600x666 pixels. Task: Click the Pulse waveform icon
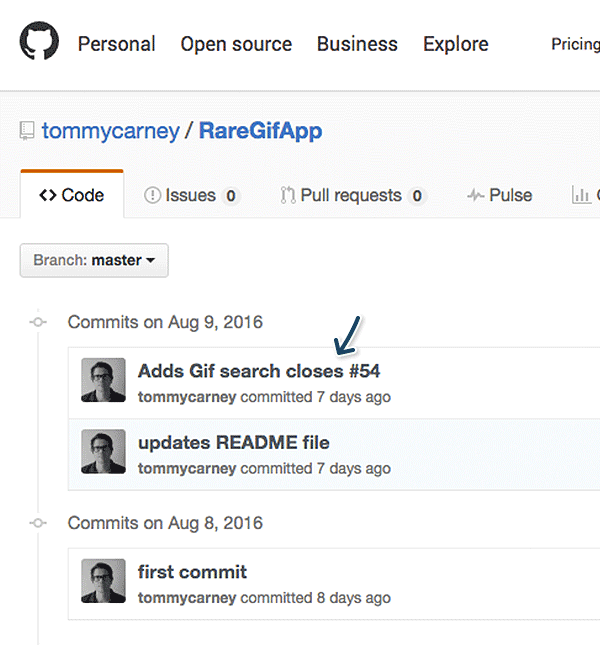point(475,196)
